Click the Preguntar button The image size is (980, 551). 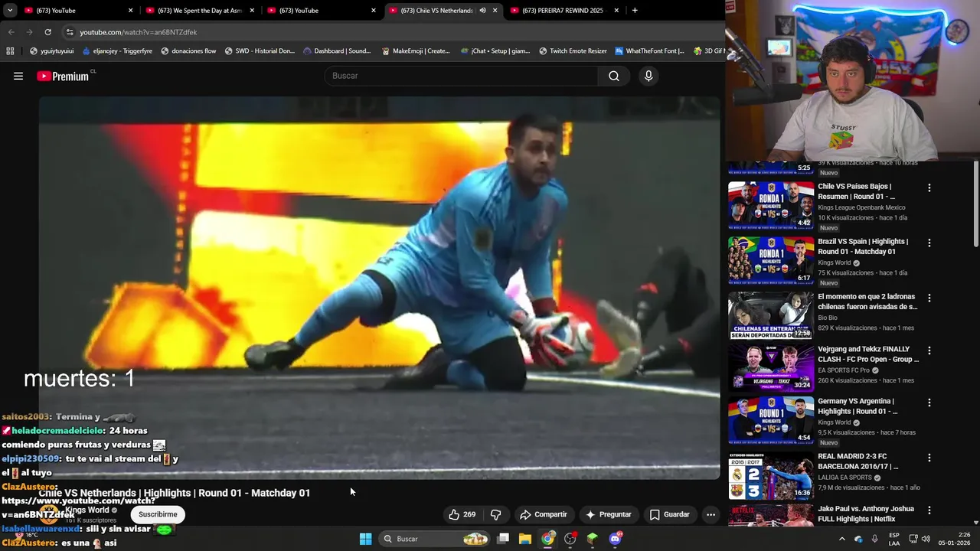coord(609,514)
